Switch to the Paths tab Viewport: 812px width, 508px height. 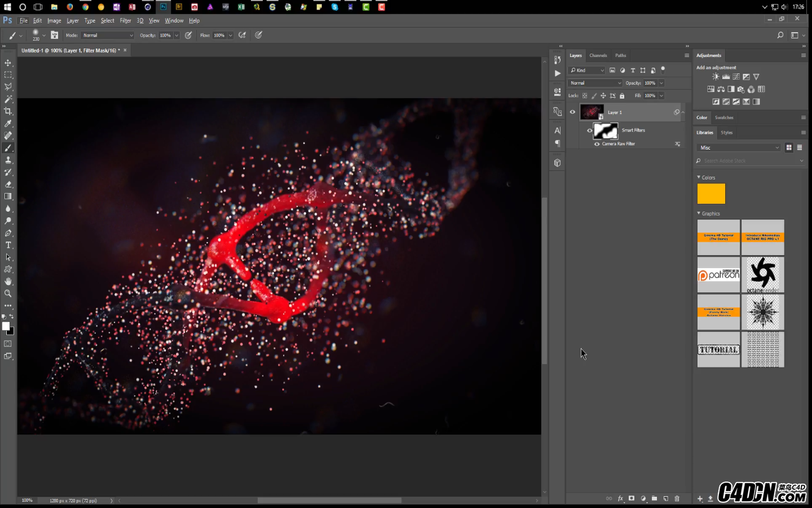[x=620, y=55]
